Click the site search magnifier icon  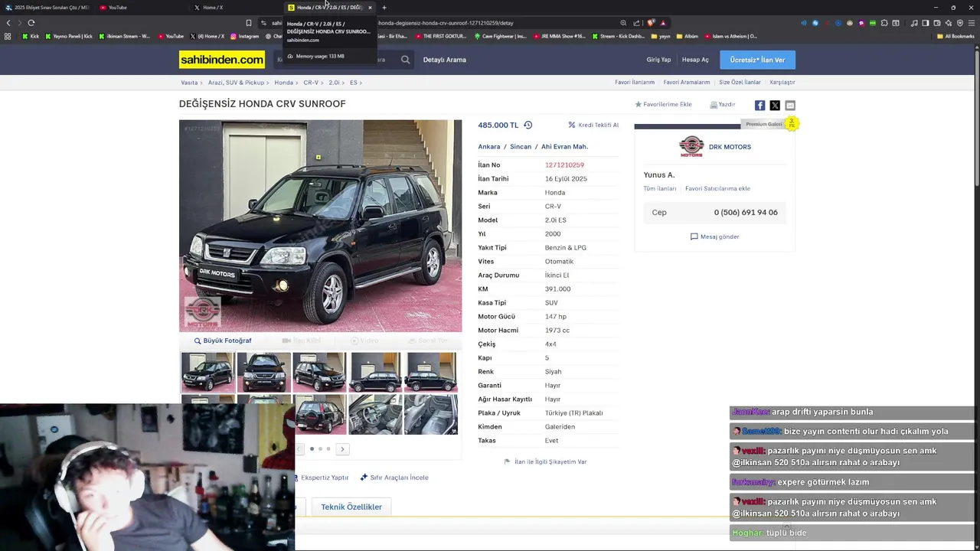tap(406, 60)
